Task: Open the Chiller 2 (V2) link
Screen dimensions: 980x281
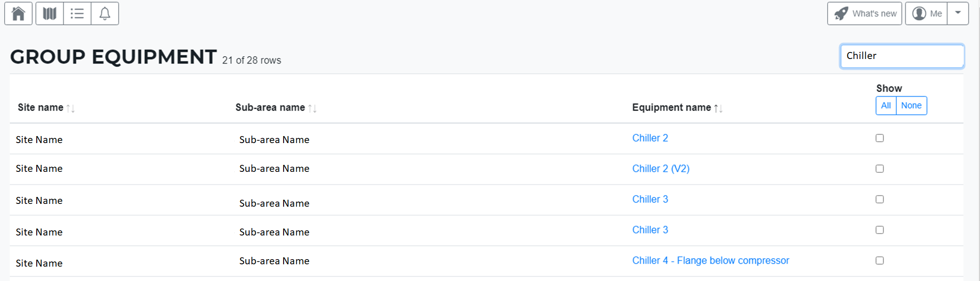Action: pyautogui.click(x=661, y=169)
